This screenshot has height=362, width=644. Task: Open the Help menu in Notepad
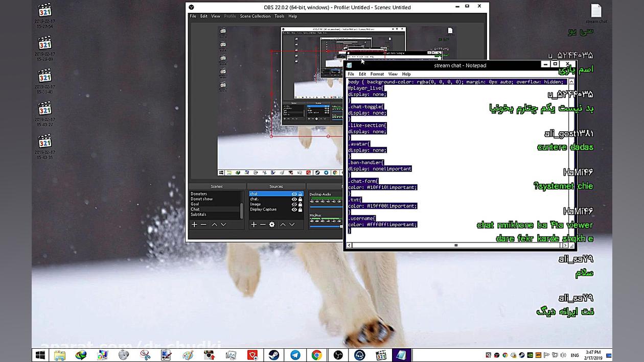coord(406,74)
